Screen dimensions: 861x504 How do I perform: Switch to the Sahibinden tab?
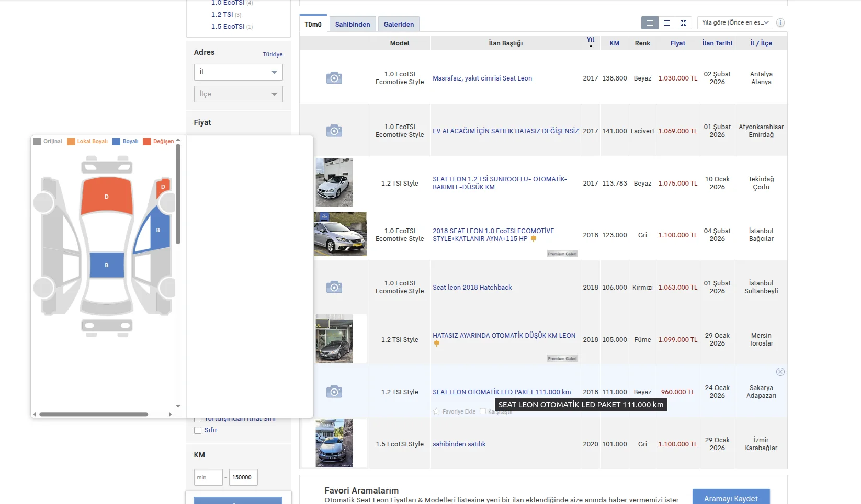[353, 24]
